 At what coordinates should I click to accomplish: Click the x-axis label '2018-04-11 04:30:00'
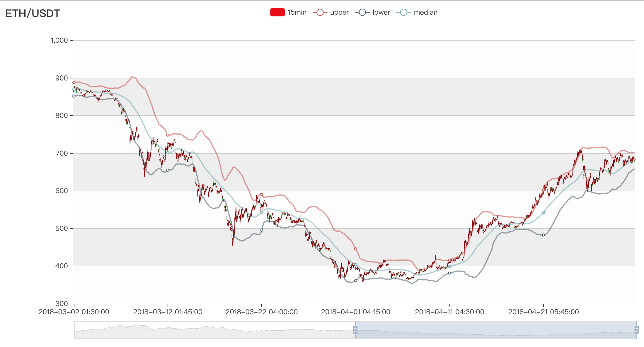tap(449, 312)
